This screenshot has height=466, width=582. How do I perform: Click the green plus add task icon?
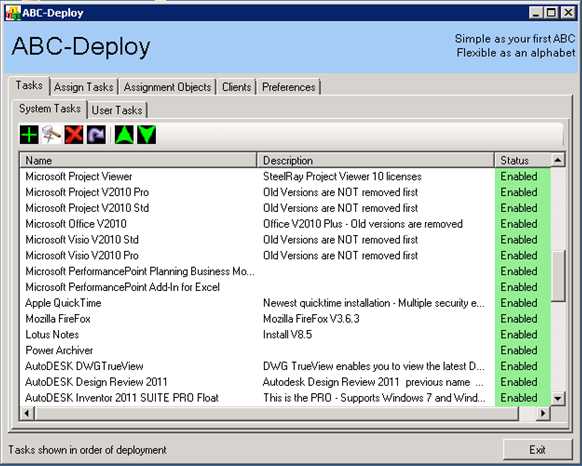pos(29,134)
